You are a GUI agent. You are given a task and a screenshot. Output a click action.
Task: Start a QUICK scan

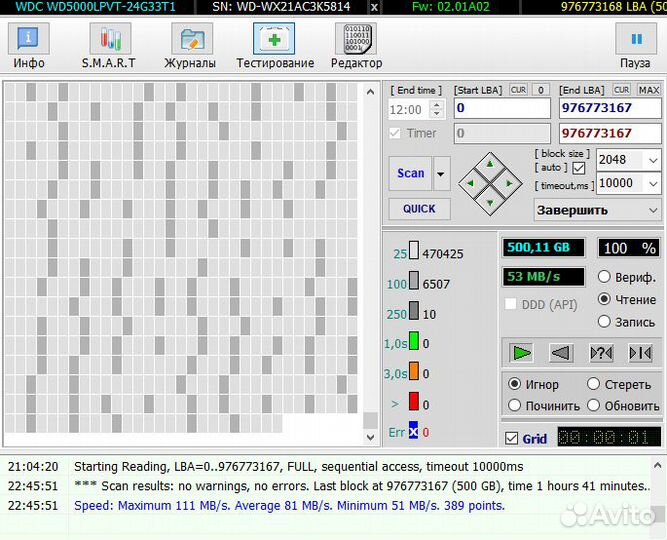tap(419, 209)
